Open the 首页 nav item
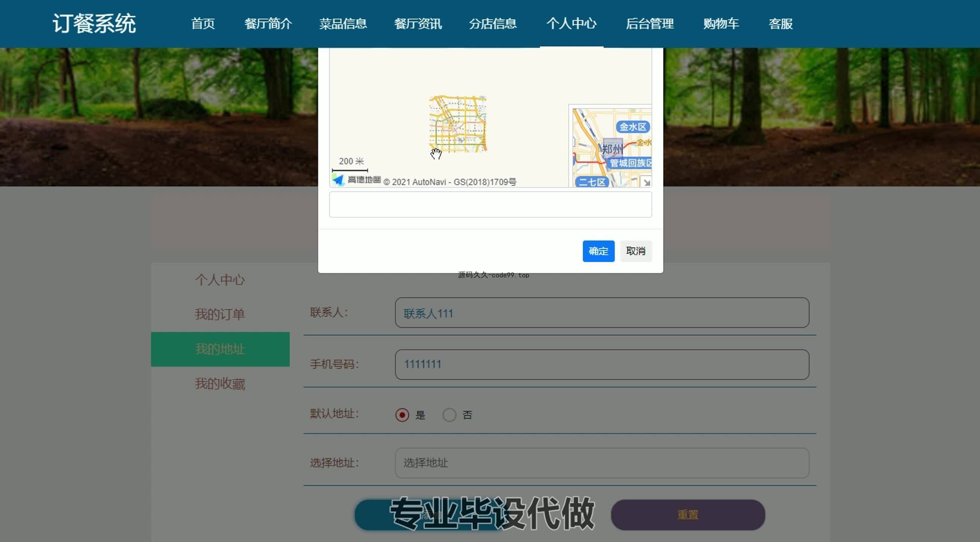The image size is (980, 542). click(203, 24)
